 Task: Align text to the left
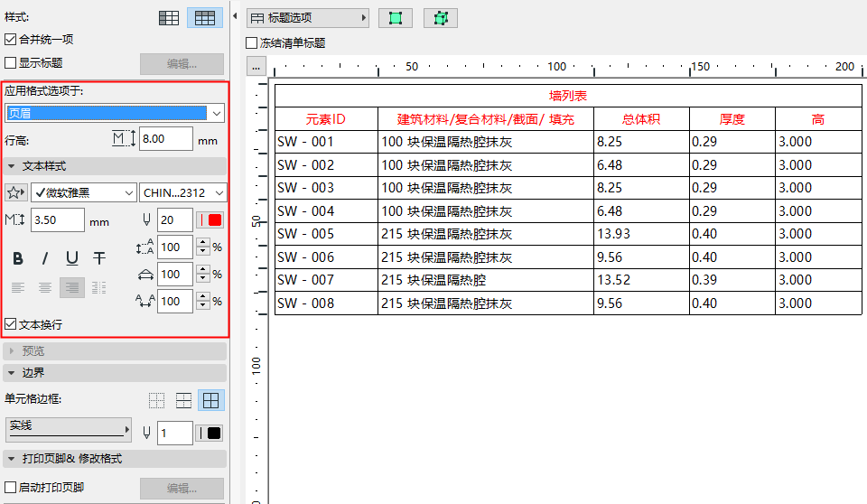(x=18, y=288)
